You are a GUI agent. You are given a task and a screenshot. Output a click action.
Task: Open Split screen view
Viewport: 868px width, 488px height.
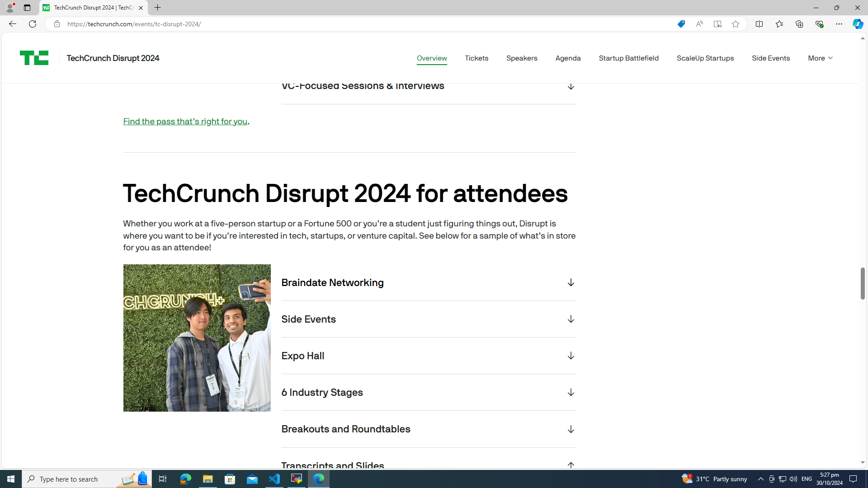coord(759,24)
